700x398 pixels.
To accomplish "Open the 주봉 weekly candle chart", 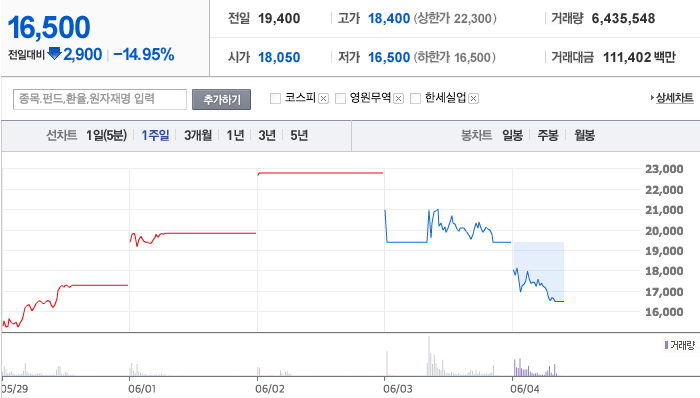I will pyautogui.click(x=548, y=135).
